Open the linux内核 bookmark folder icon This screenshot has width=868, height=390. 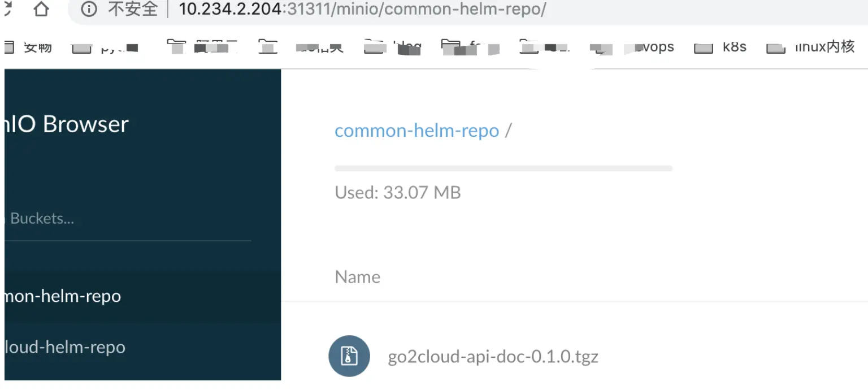tap(776, 49)
